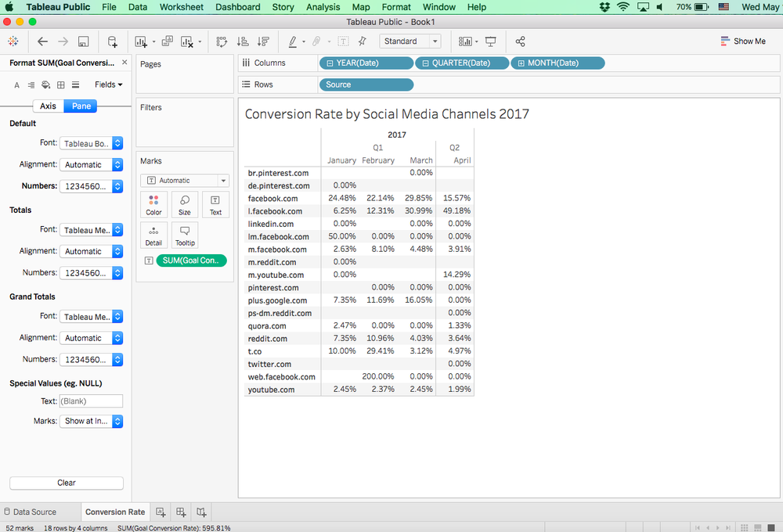
Task: Close the Format pane
Action: coord(124,63)
